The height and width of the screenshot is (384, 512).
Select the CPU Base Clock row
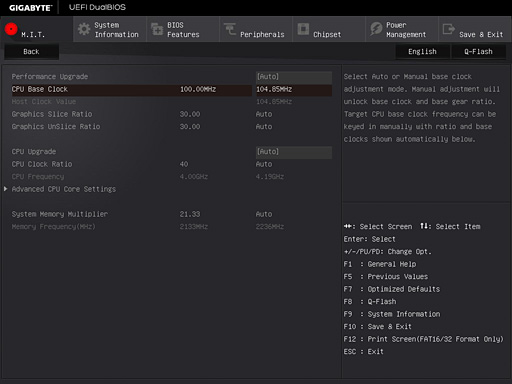coord(172,89)
